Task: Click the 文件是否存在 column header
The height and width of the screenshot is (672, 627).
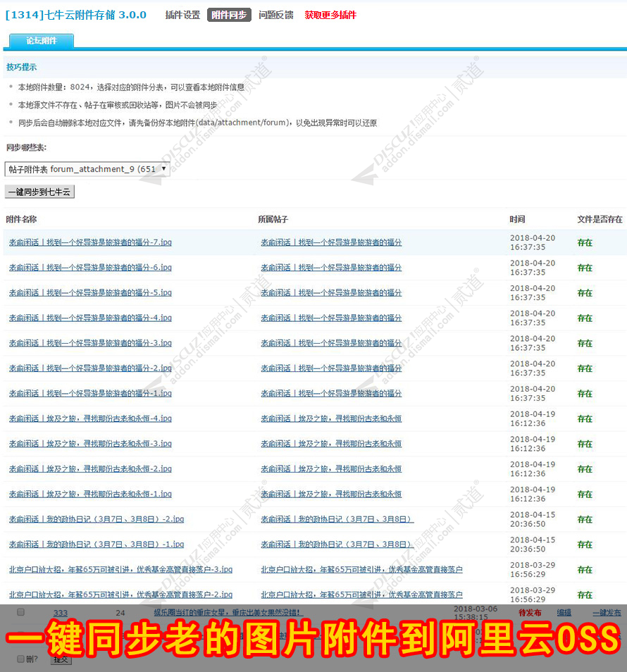Action: (x=600, y=220)
